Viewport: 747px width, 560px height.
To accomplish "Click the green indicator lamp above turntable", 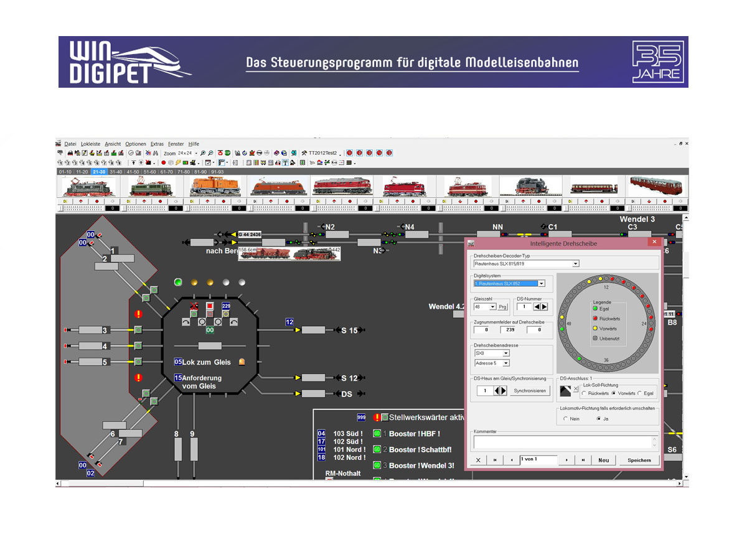I will 178,282.
